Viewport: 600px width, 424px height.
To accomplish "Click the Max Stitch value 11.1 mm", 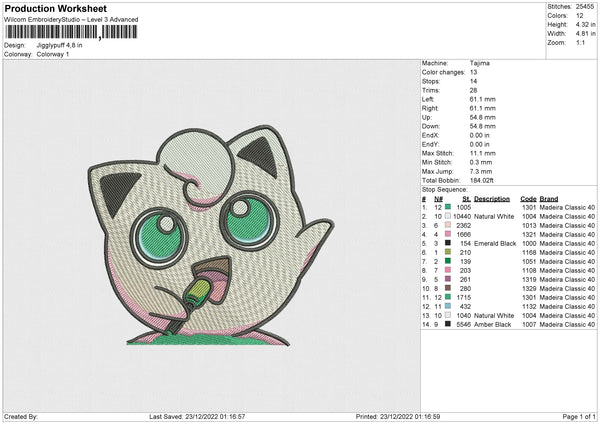I will pos(483,153).
